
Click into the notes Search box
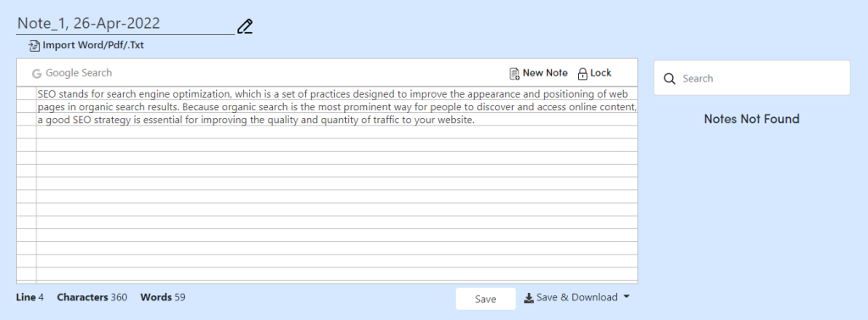(x=752, y=78)
